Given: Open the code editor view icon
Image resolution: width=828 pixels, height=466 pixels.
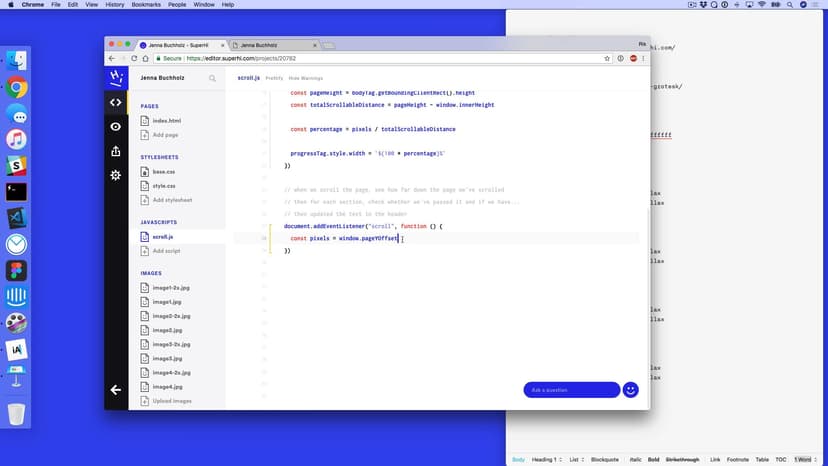Looking at the screenshot, I should pyautogui.click(x=116, y=102).
